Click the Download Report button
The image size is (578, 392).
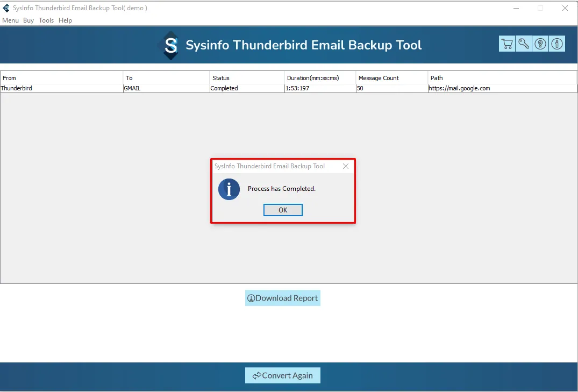(x=283, y=298)
